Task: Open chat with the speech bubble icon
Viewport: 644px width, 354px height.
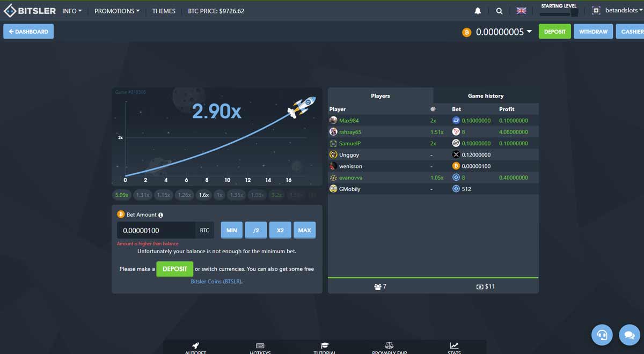Action: point(629,335)
